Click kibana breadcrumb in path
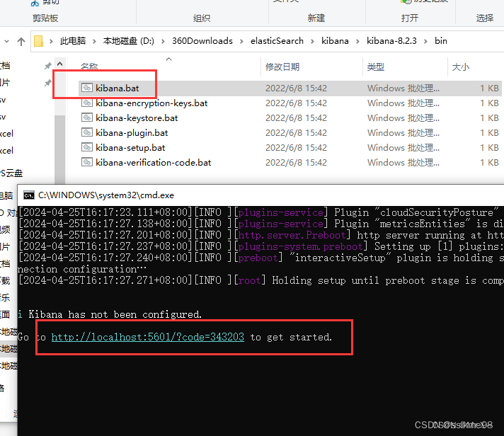 coord(335,41)
